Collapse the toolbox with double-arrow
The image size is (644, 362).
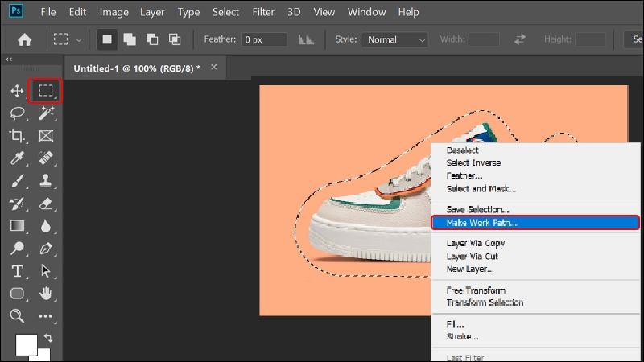click(9, 59)
